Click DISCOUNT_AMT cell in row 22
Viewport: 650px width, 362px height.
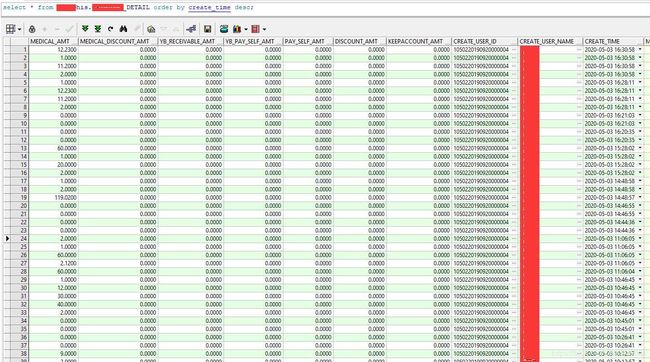(360, 222)
